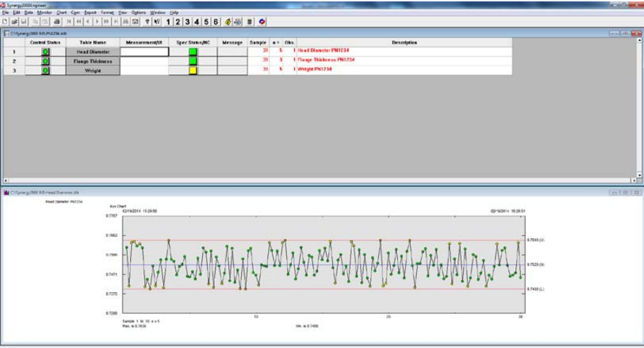
Task: Click the Spec Status/NC column header
Action: pos(193,42)
